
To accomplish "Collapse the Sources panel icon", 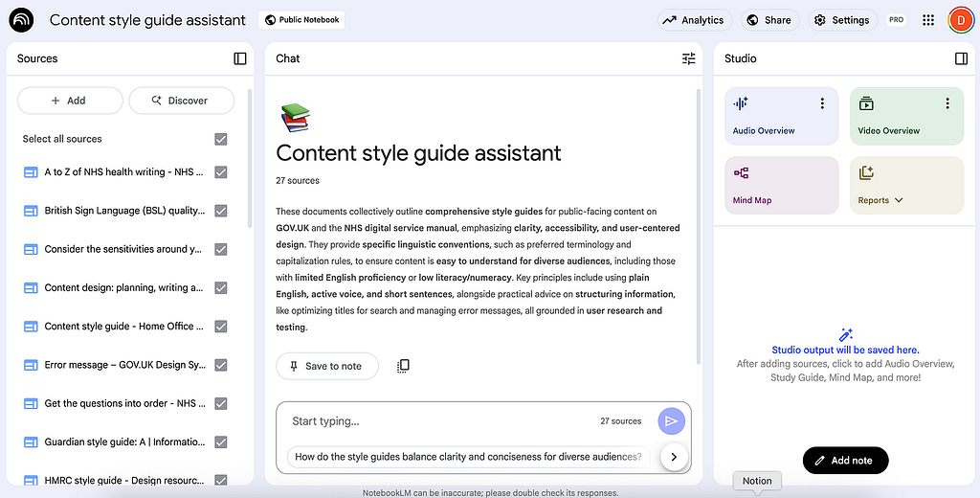I will tap(240, 58).
